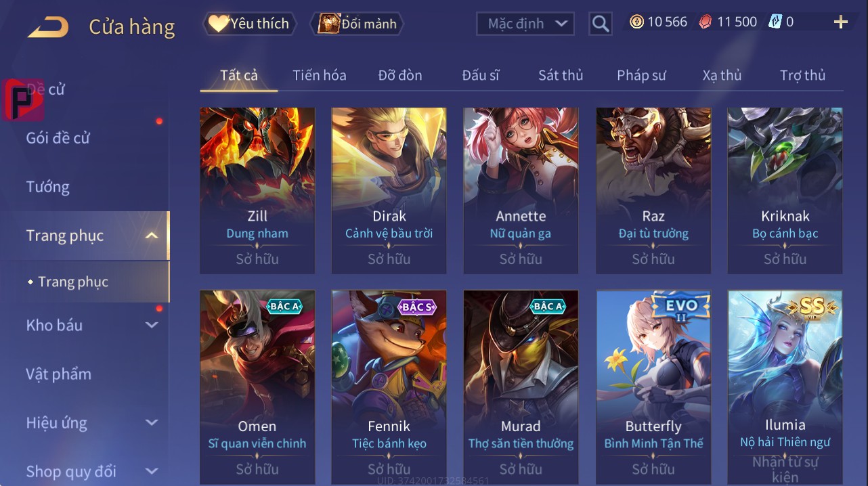Open the Mặc định sort dropdown

525,24
